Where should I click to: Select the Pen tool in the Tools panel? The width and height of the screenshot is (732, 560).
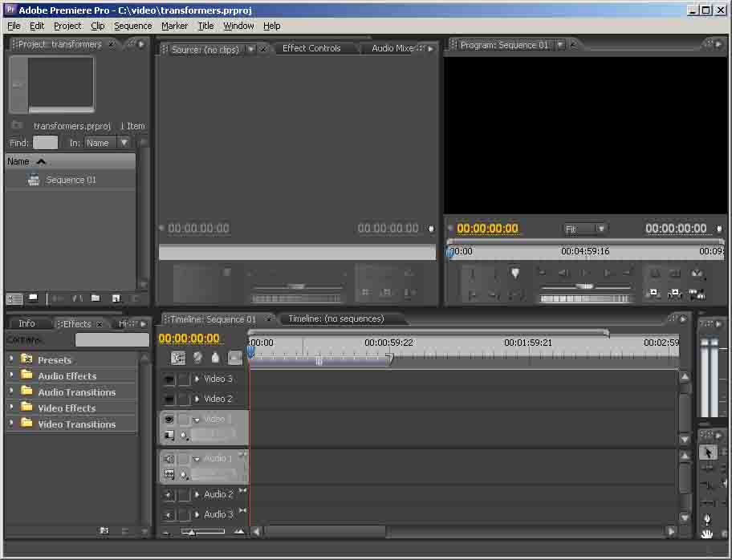[x=708, y=519]
